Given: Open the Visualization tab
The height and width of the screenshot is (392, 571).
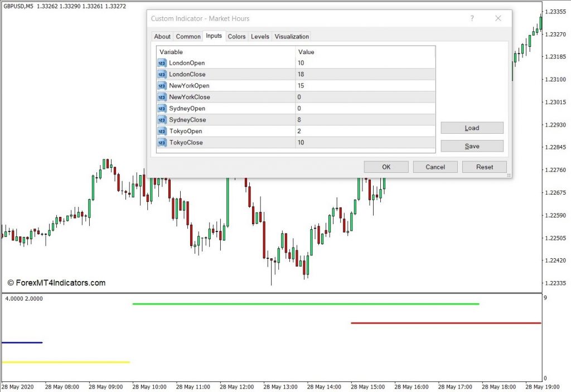Looking at the screenshot, I should coord(292,36).
